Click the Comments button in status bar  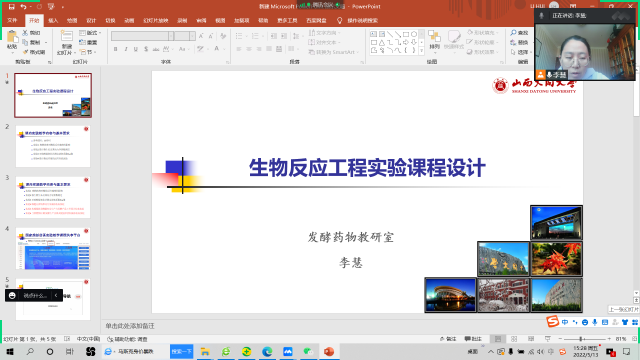[473, 339]
